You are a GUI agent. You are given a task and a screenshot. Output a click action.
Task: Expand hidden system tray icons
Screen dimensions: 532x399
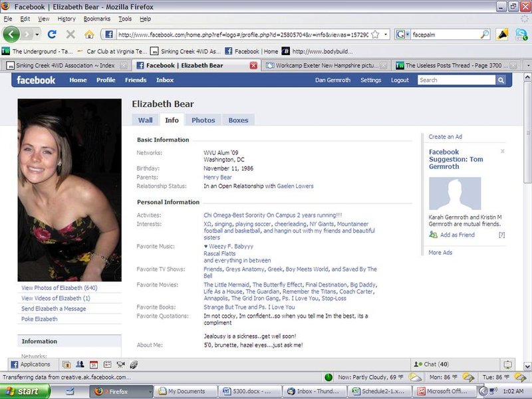coord(483,391)
